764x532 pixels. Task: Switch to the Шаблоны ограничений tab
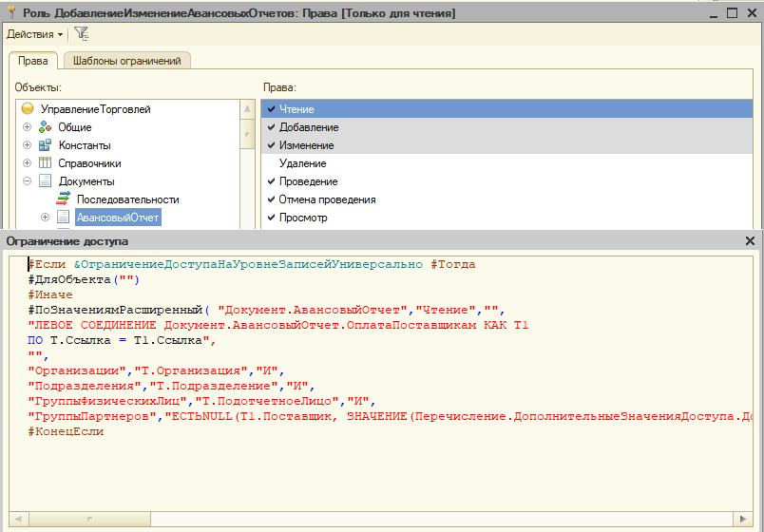[127, 61]
